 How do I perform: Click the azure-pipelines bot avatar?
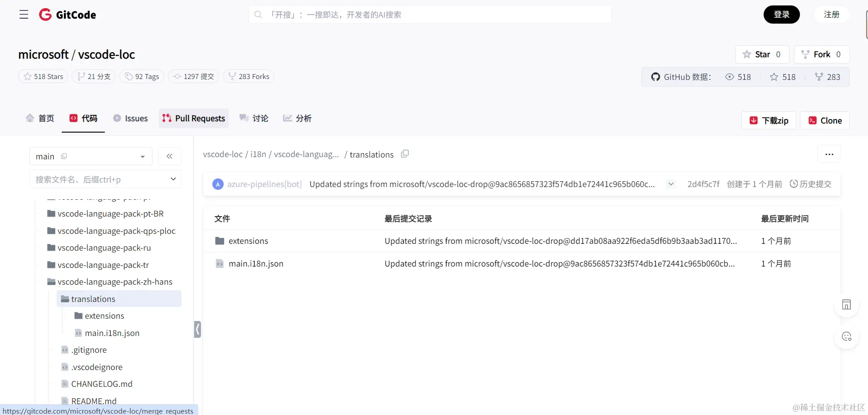[218, 184]
